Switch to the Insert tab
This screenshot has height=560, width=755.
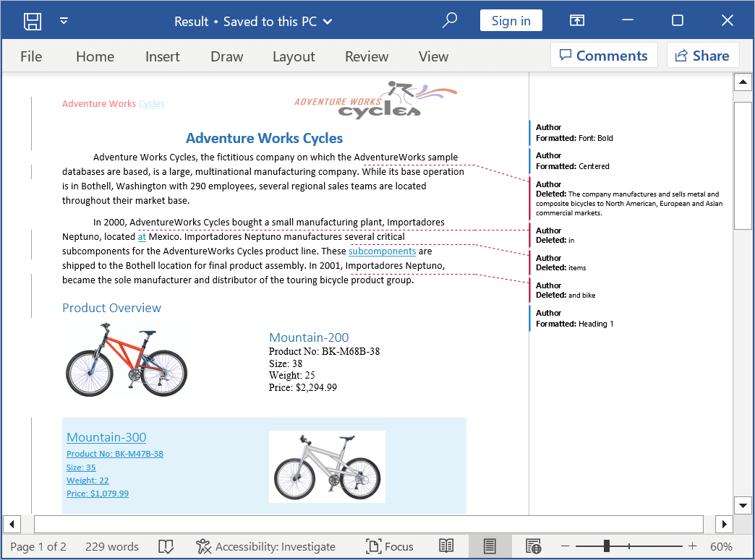(x=163, y=56)
